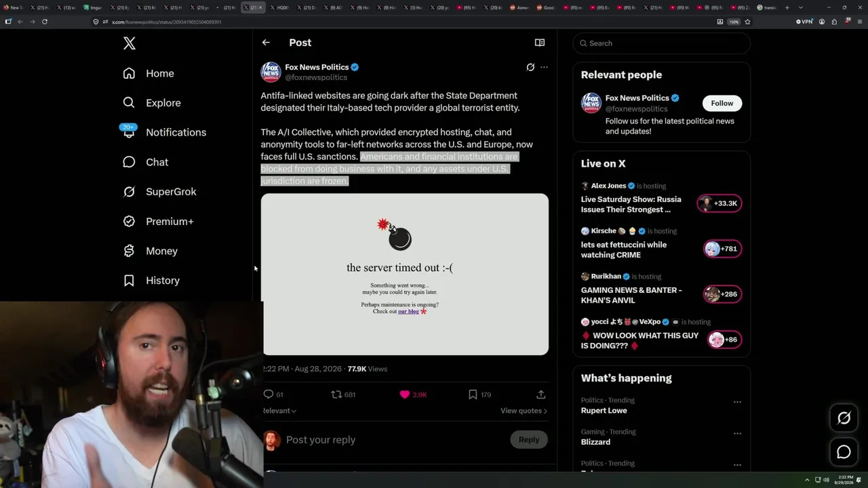Open the @foxnewspolitics handle on the post
The height and width of the screenshot is (488, 868).
316,78
